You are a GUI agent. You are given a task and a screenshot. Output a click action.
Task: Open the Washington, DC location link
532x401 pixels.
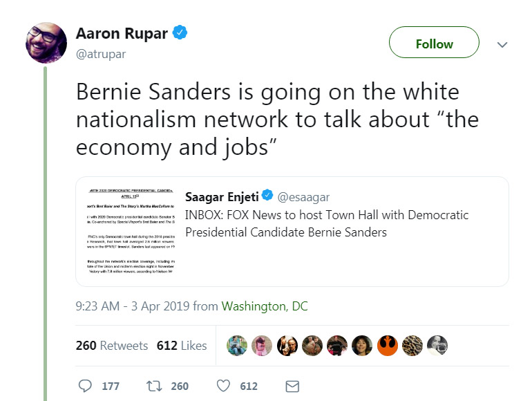pyautogui.click(x=265, y=306)
